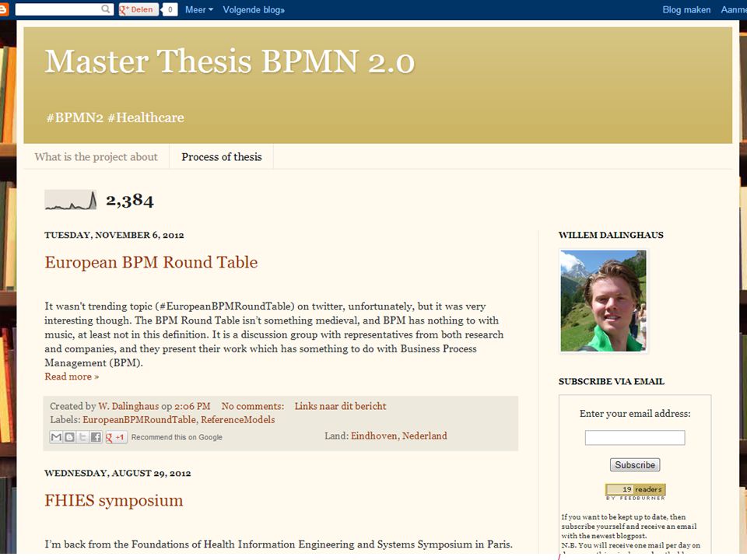Click the Blogger logo icon
Screen dimensions: 747x560
point(3,9)
